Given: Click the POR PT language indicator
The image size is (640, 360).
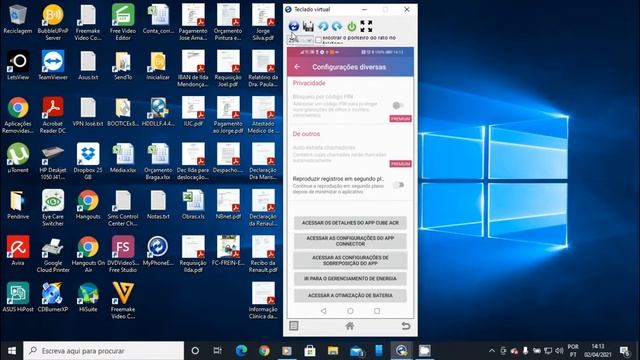Looking at the screenshot, I should [x=573, y=351].
